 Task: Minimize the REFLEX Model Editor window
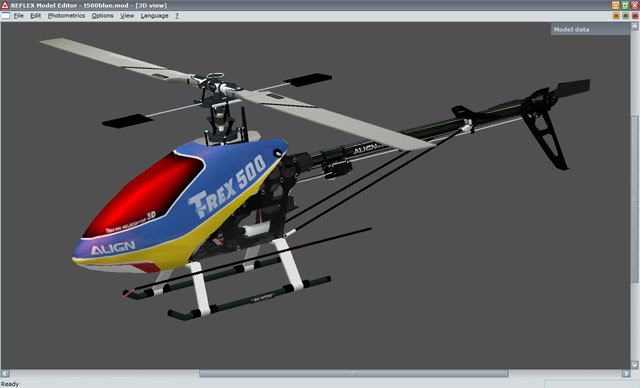[616, 5]
